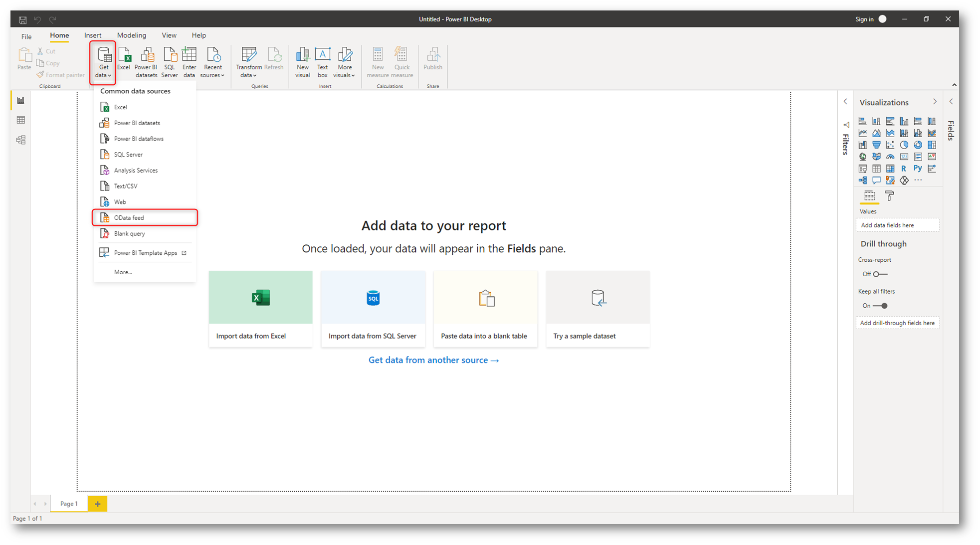Collapse the Visualizations pane chevron
Screen dimensions: 980x545
click(935, 102)
